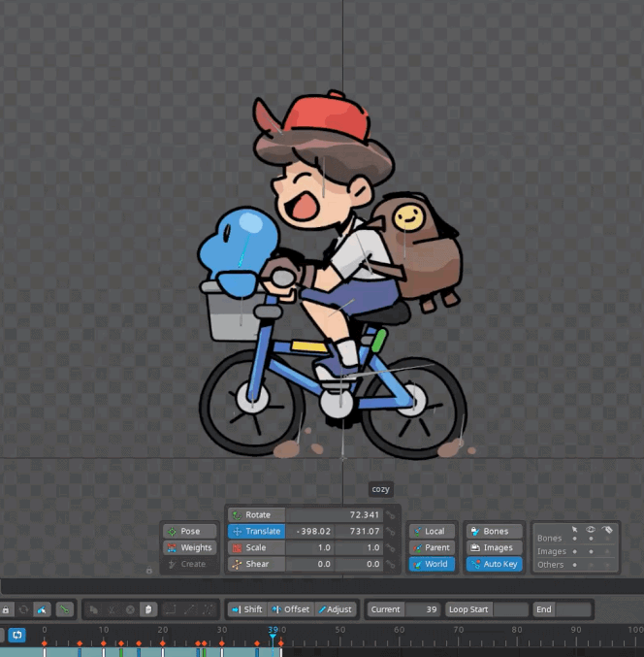The width and height of the screenshot is (644, 657).
Task: Click frame 50 on the timeline ruler
Action: click(x=339, y=633)
